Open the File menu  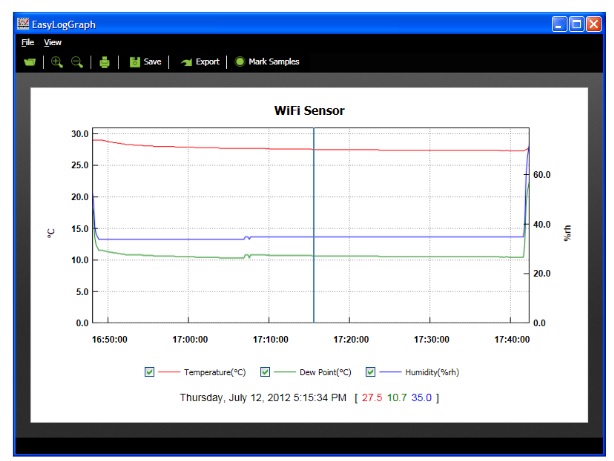(28, 42)
